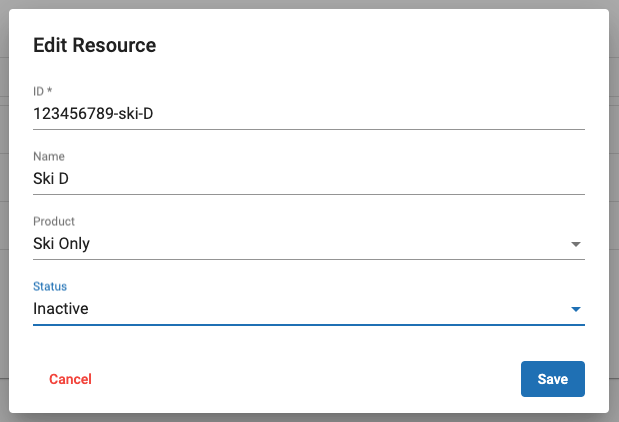Click the 'Ski Only' selected value
The height and width of the screenshot is (422, 619).
[x=62, y=244]
